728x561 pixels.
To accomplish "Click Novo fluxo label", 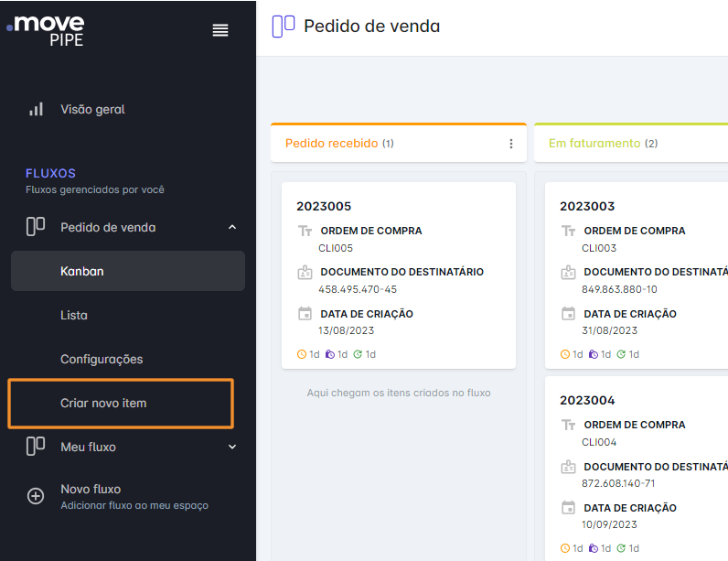I will [x=91, y=489].
